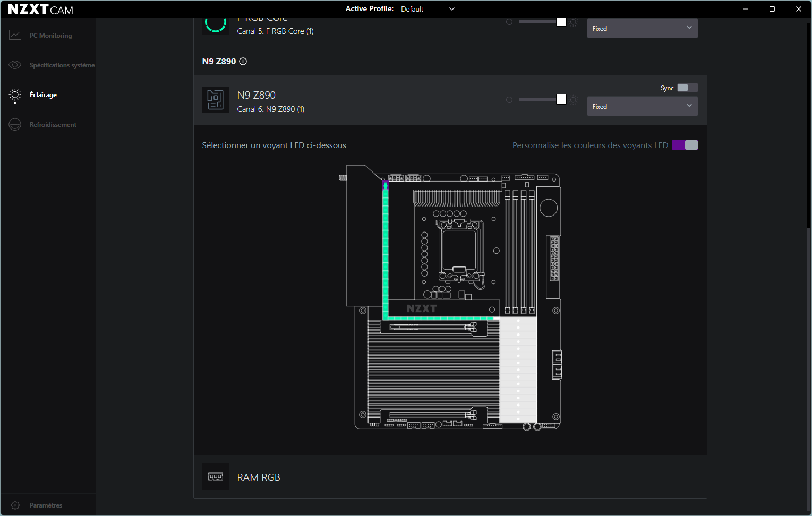Click the N9 Z890 section heading
The height and width of the screenshot is (516, 812).
point(219,62)
